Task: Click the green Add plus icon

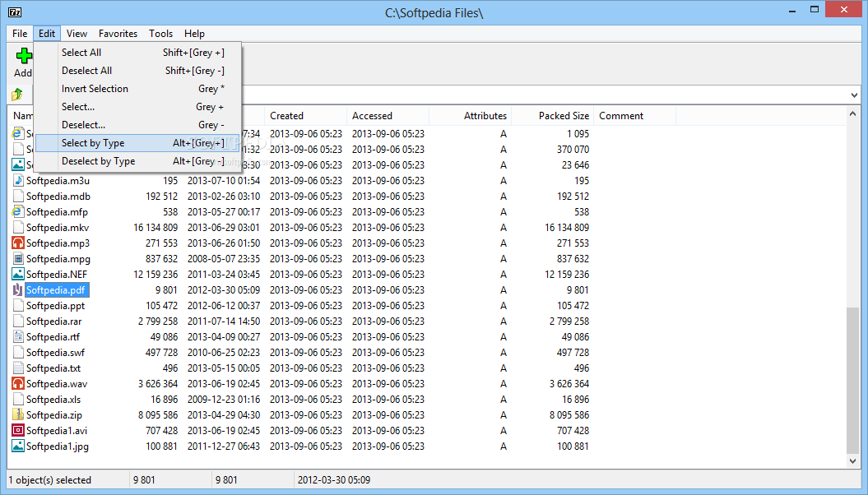Action: tap(24, 56)
